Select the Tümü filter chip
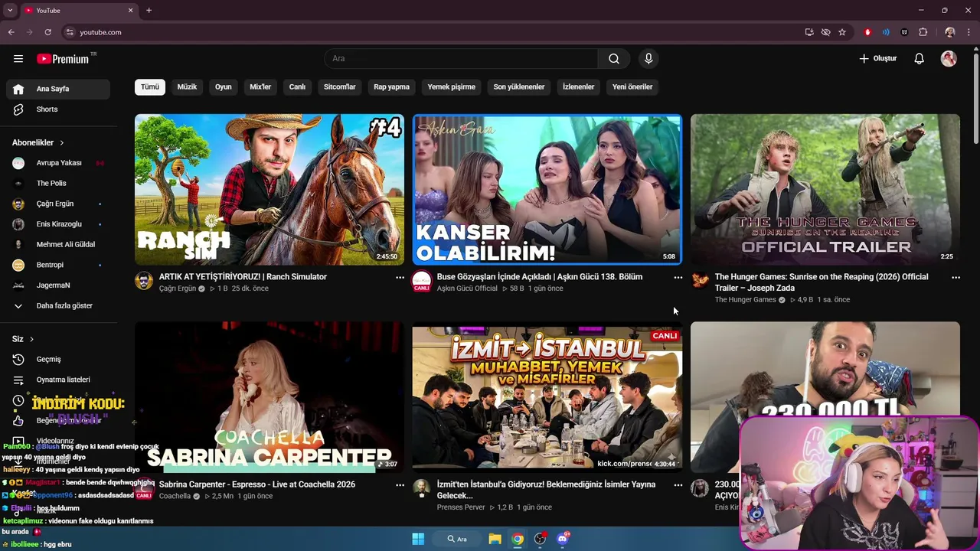 click(x=150, y=87)
